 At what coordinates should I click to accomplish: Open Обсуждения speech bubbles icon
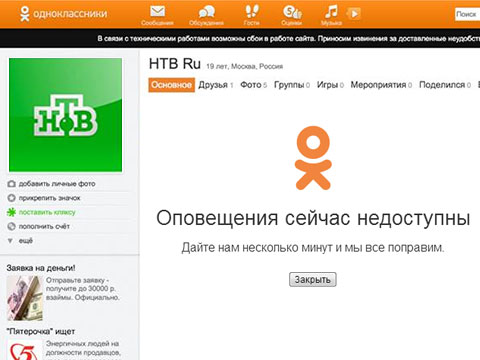point(206,12)
